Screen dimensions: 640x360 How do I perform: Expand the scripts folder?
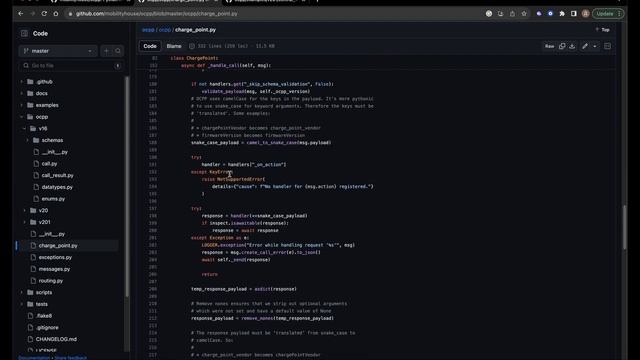(x=22, y=293)
